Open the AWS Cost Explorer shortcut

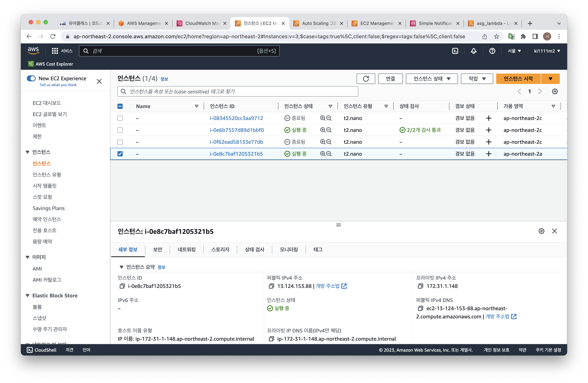click(51, 64)
